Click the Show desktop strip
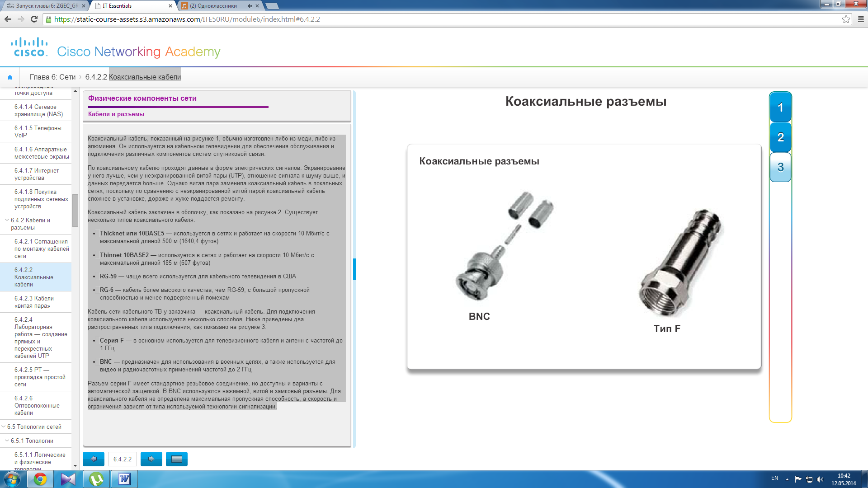This screenshot has width=868, height=488. 864,479
